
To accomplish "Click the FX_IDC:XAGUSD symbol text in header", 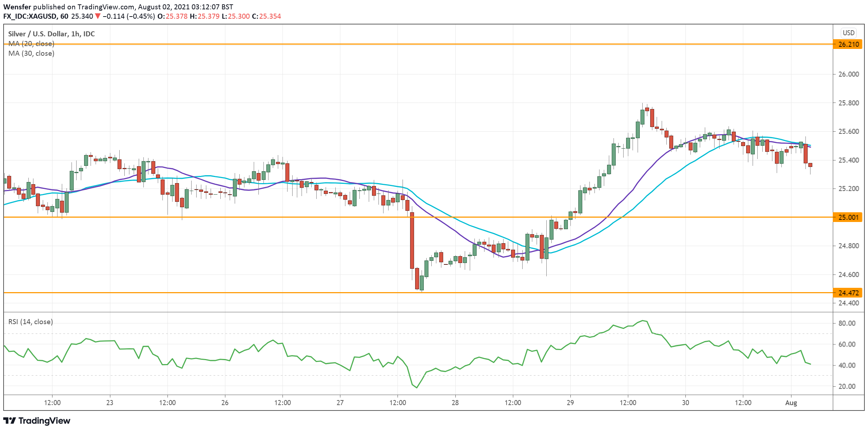I will (30, 16).
